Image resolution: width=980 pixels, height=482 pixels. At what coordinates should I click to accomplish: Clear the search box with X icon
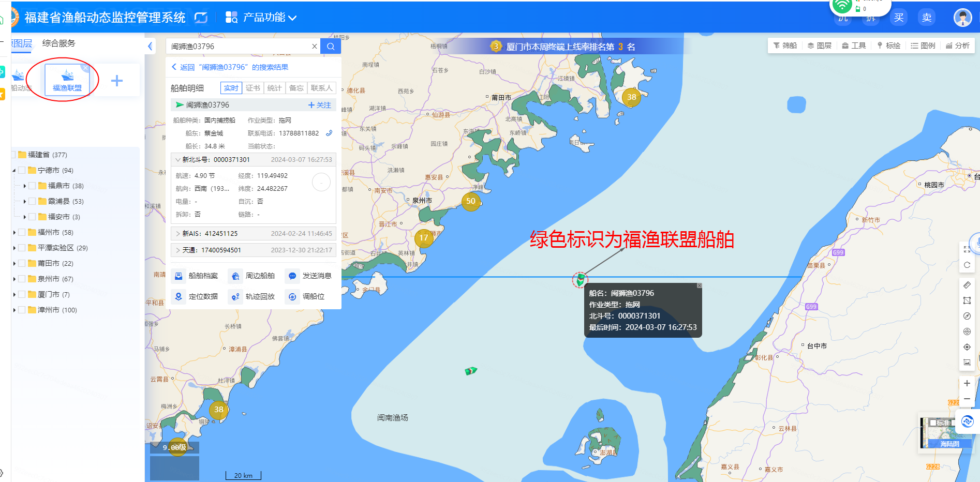point(314,47)
